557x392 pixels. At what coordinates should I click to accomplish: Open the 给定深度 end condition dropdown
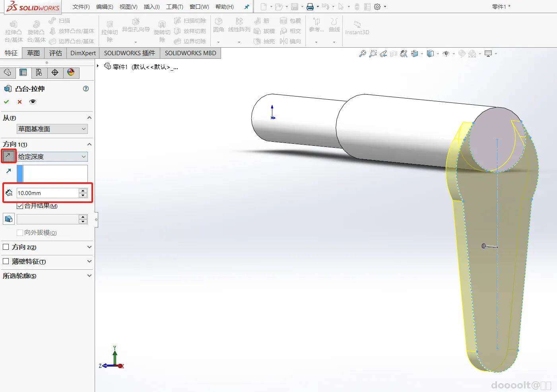pyautogui.click(x=52, y=156)
